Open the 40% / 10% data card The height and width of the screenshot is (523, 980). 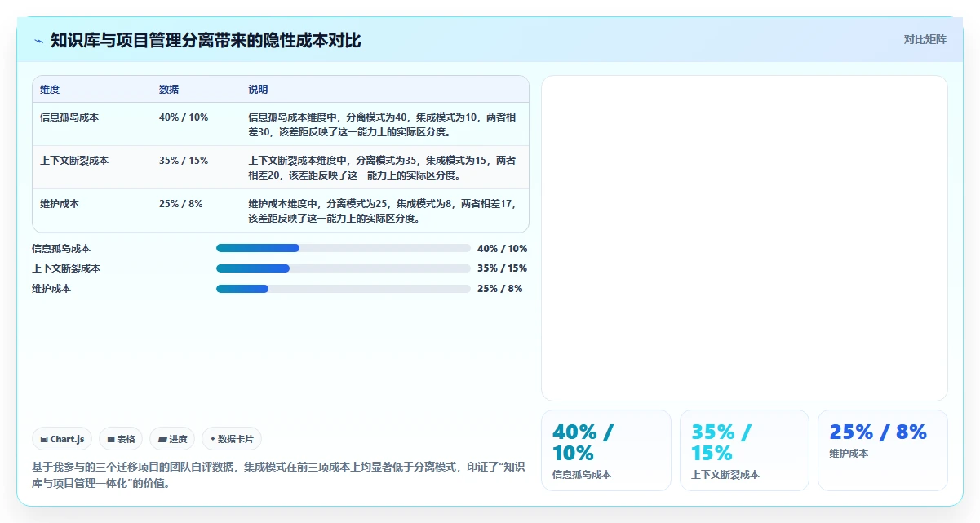pos(606,450)
